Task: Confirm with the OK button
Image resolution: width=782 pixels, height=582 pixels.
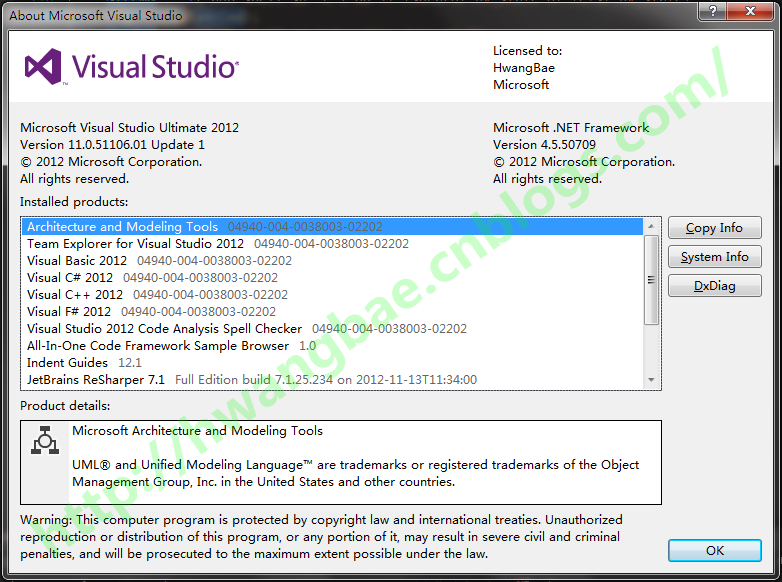Action: click(714, 550)
